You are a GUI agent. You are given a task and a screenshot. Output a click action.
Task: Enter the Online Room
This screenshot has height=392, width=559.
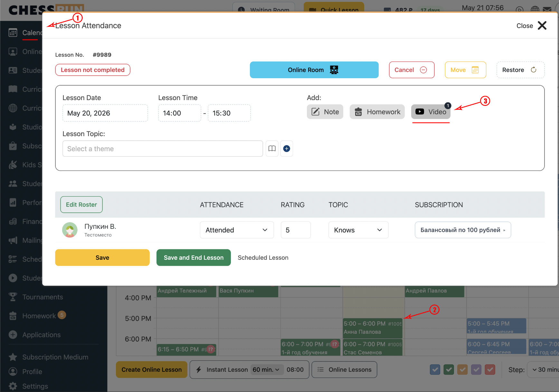314,70
